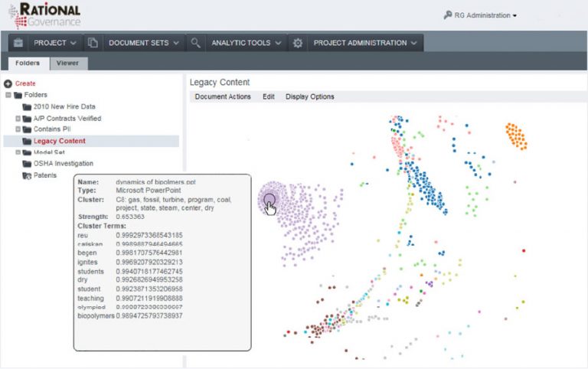Click the gear icon for Project Administration
This screenshot has width=588, height=369.
(x=298, y=43)
